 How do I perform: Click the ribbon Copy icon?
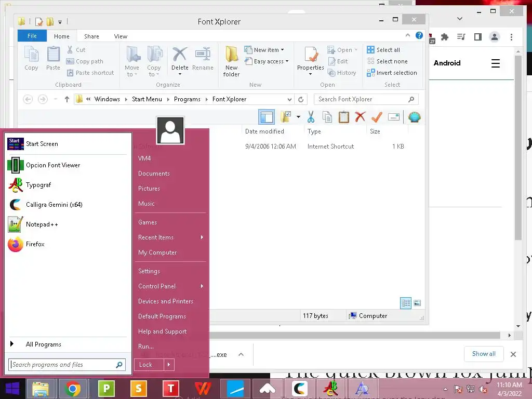click(x=32, y=54)
